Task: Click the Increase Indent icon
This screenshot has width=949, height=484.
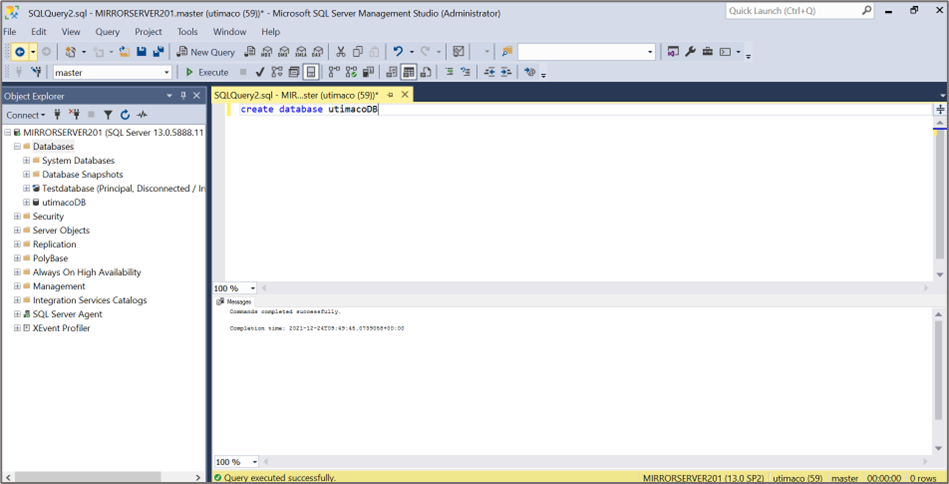Action: [x=507, y=72]
